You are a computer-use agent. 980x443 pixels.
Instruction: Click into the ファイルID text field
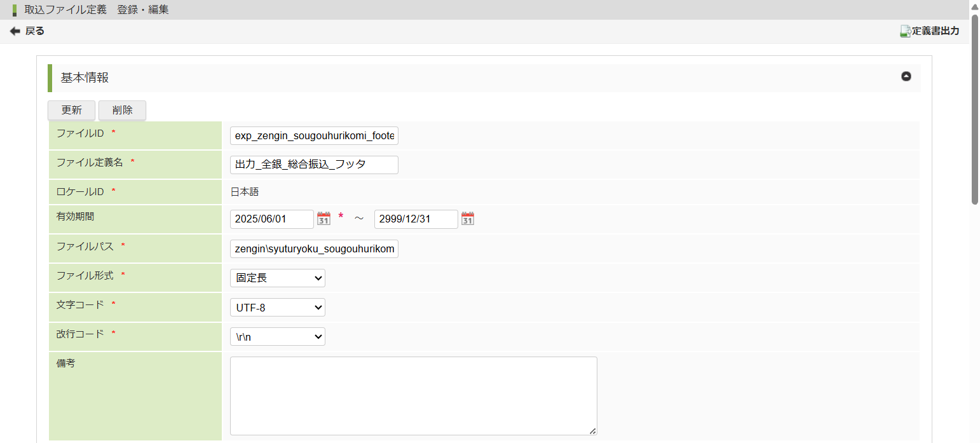[x=314, y=135]
